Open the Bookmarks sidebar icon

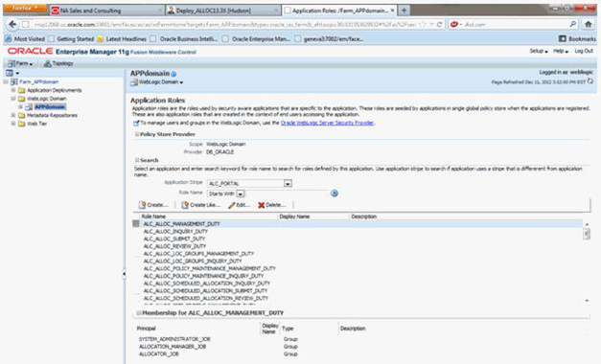coord(563,38)
